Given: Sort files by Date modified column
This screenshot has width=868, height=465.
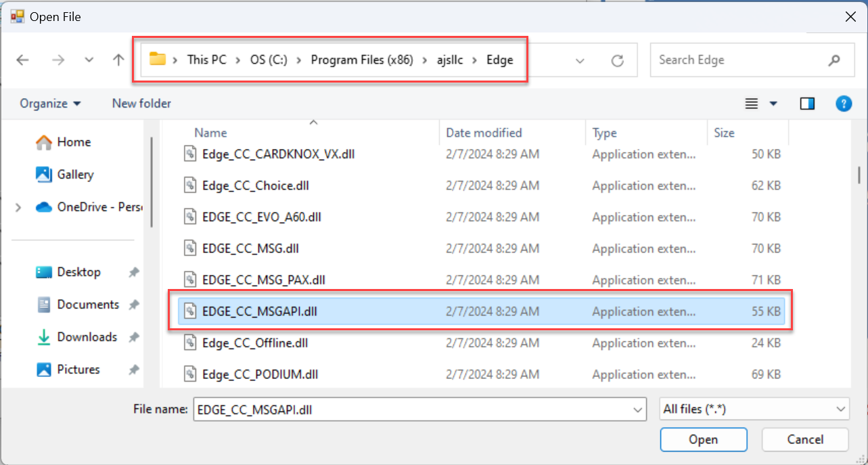Looking at the screenshot, I should click(x=484, y=133).
